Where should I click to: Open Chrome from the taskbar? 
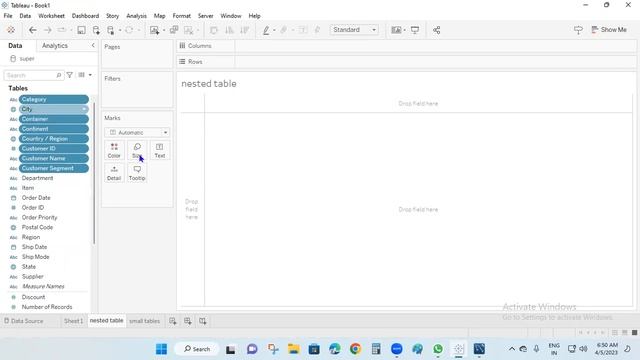pyautogui.click(x=356, y=349)
